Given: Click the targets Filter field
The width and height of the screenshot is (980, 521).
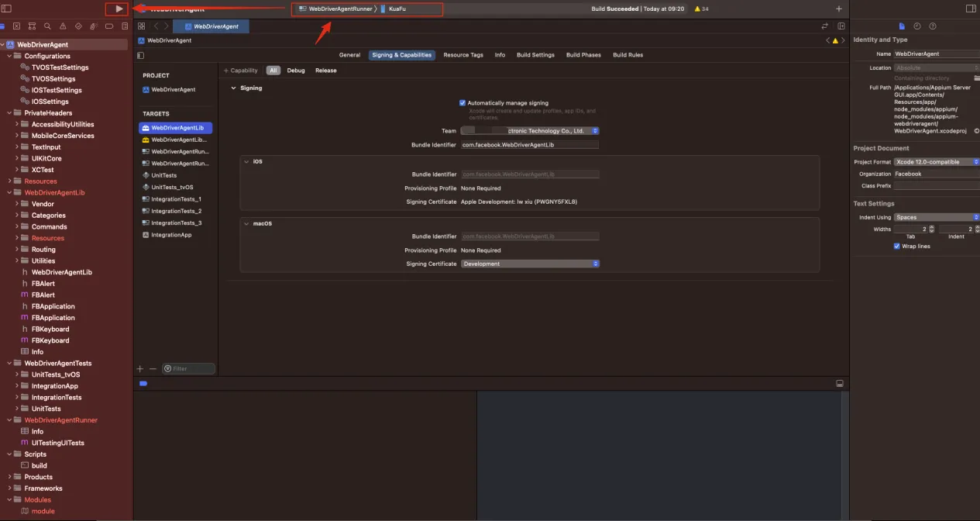Looking at the screenshot, I should pos(189,369).
